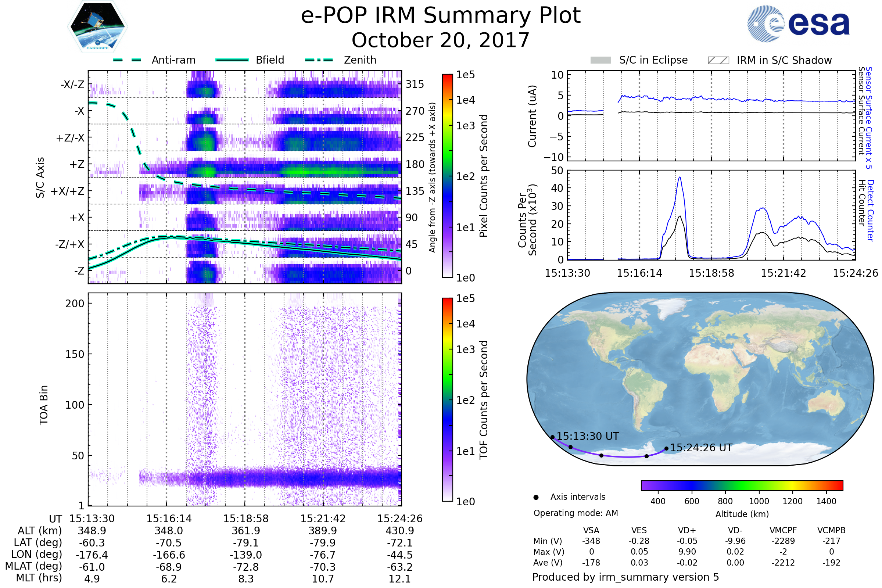Click the Pixel Counts per Second colorbar
This screenshot has height=588, width=882.
pyautogui.click(x=447, y=176)
